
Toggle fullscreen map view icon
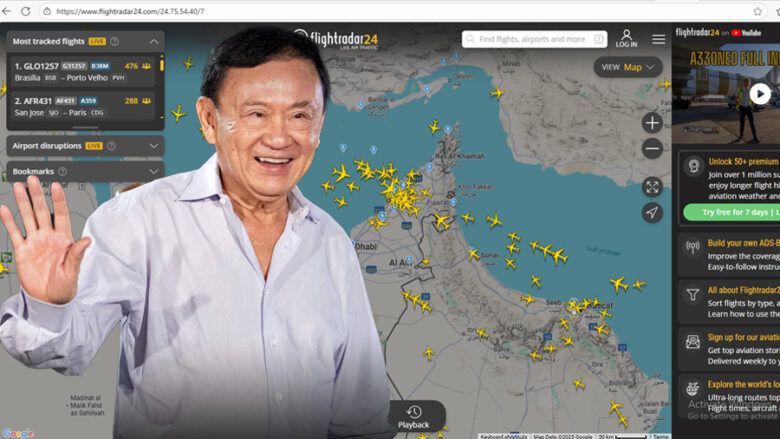pyautogui.click(x=652, y=187)
